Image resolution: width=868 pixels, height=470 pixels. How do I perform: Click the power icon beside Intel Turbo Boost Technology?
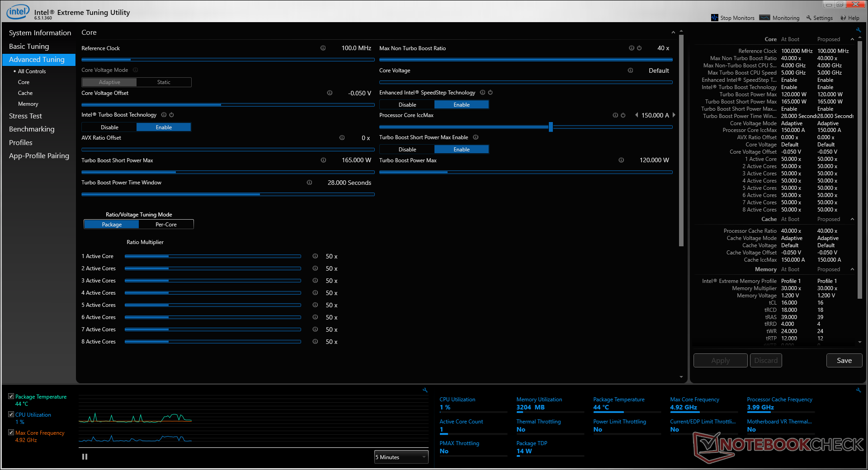click(171, 115)
